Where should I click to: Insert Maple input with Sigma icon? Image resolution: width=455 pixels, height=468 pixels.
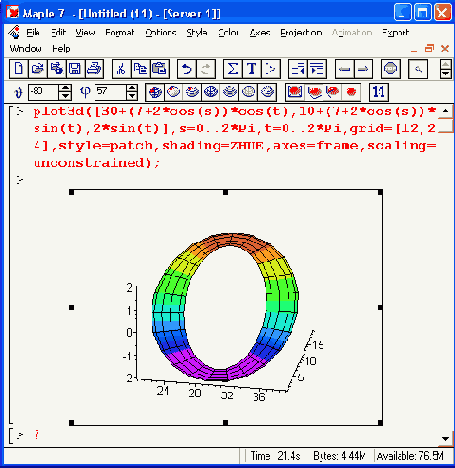pyautogui.click(x=233, y=69)
